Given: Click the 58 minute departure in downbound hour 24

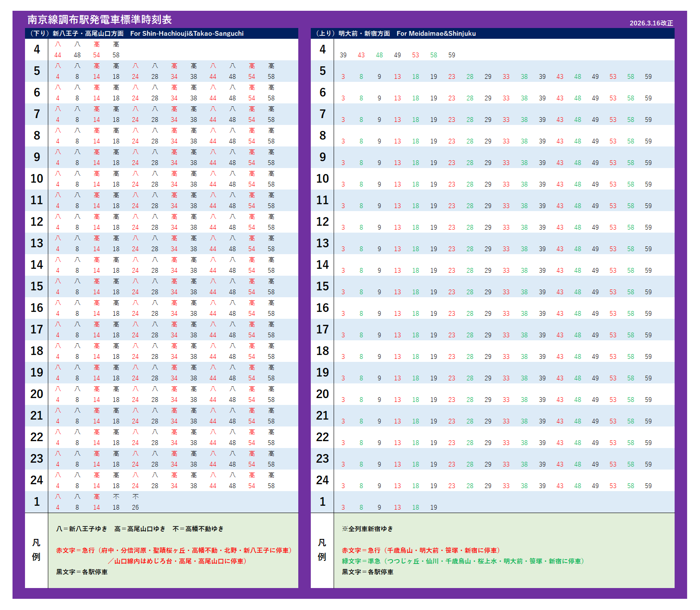Looking at the screenshot, I should click(271, 486).
